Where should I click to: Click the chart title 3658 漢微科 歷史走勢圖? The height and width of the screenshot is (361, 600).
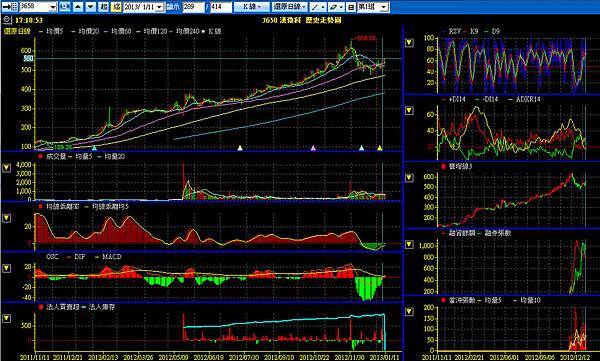[302, 20]
